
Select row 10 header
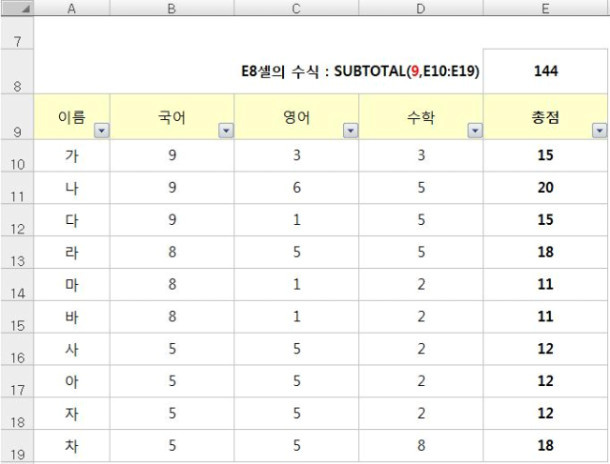tap(17, 156)
